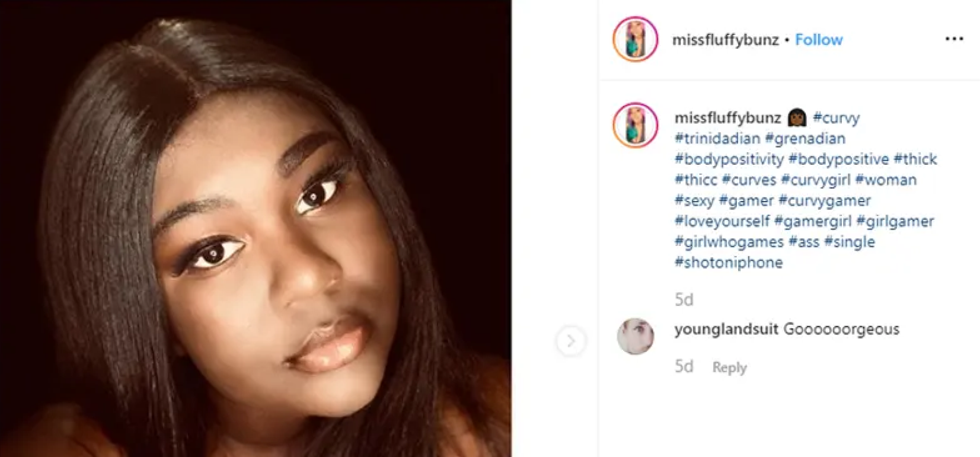Open the #girlwhogames hashtag

pyautogui.click(x=729, y=242)
